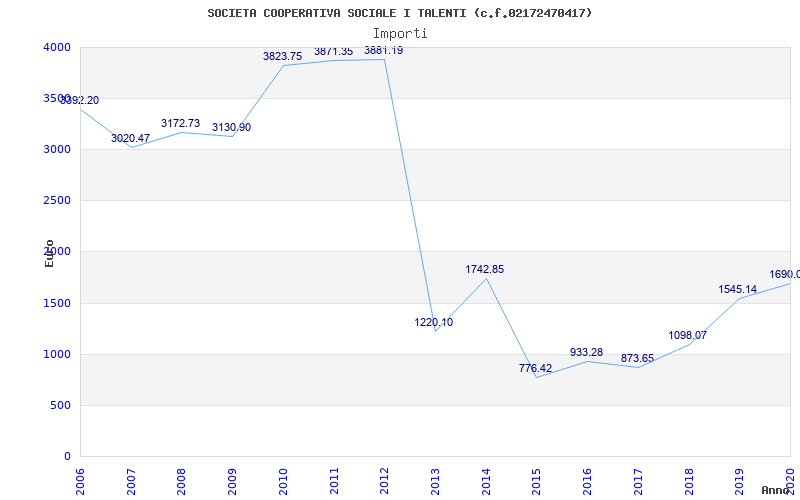Select data label 3130.90
The width and height of the screenshot is (800, 500).
coord(232,128)
